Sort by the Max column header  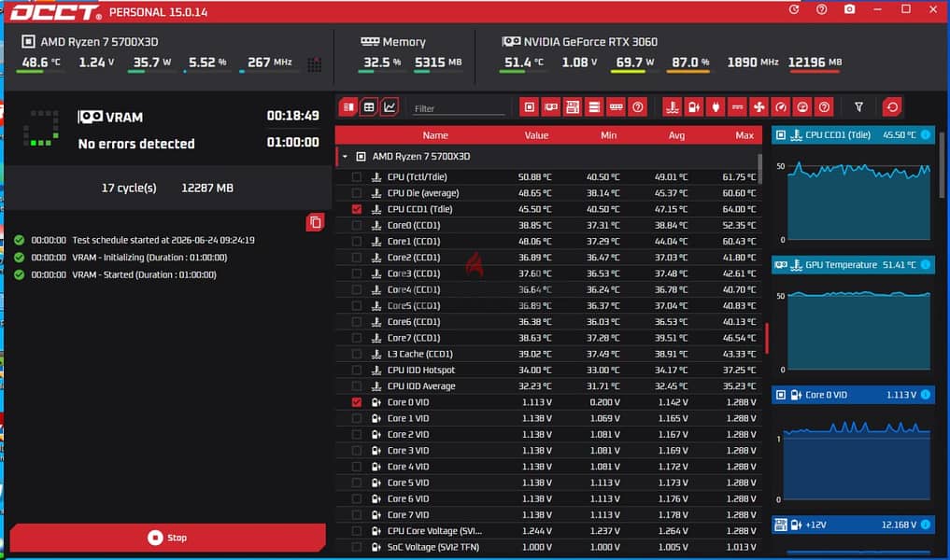(744, 135)
